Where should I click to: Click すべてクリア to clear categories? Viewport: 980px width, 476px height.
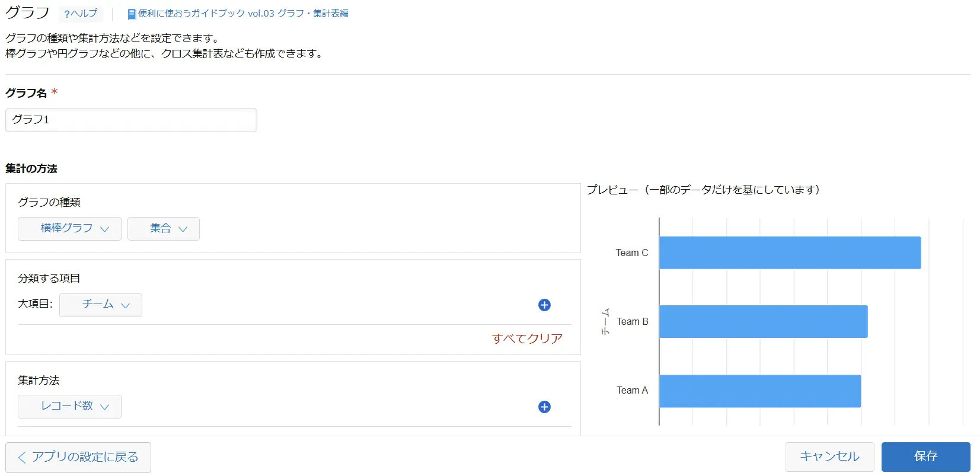point(527,338)
